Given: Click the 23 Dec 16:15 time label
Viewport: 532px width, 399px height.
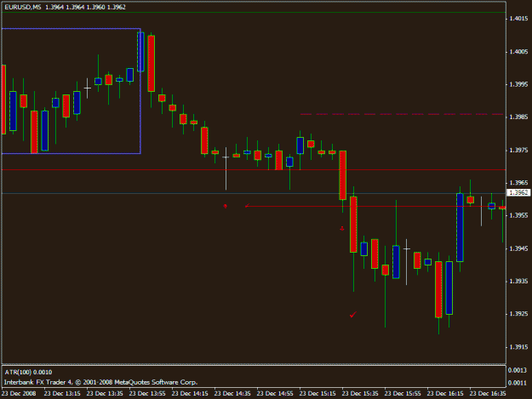Looking at the screenshot, I should [x=445, y=393].
